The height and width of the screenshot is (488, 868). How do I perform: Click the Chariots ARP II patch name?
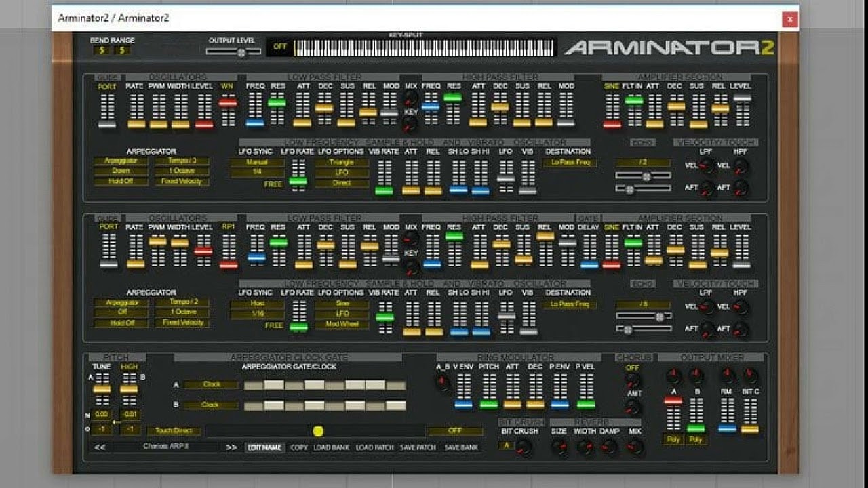(x=165, y=447)
